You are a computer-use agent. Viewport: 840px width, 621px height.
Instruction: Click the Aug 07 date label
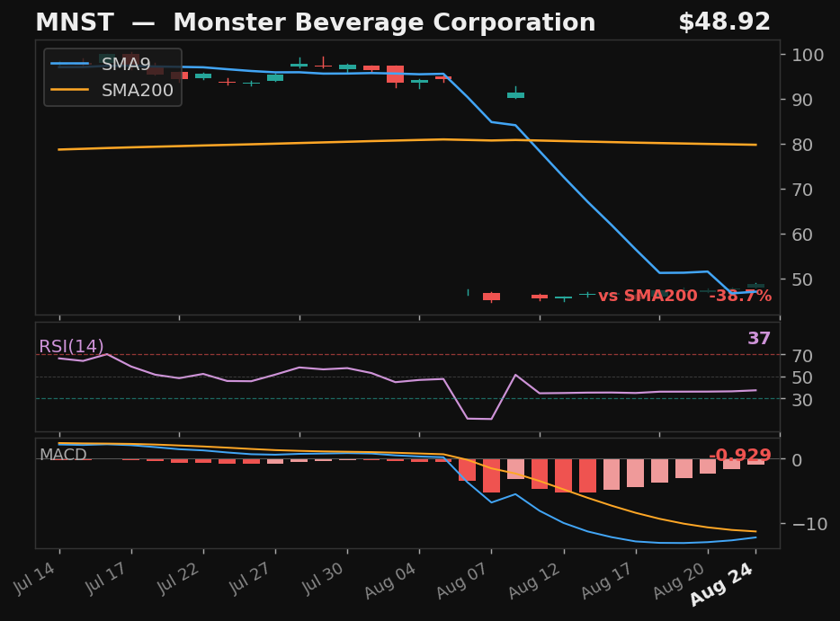[x=462, y=581]
